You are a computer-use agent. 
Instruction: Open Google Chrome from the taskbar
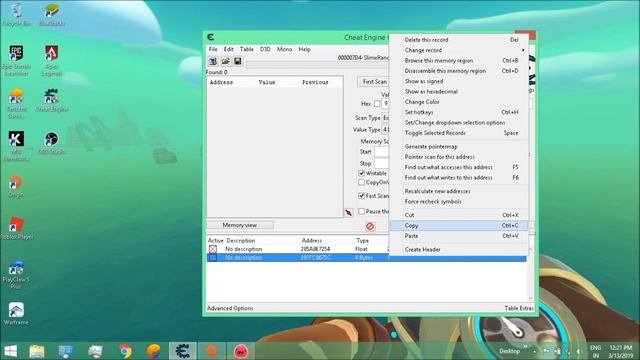tap(126, 351)
